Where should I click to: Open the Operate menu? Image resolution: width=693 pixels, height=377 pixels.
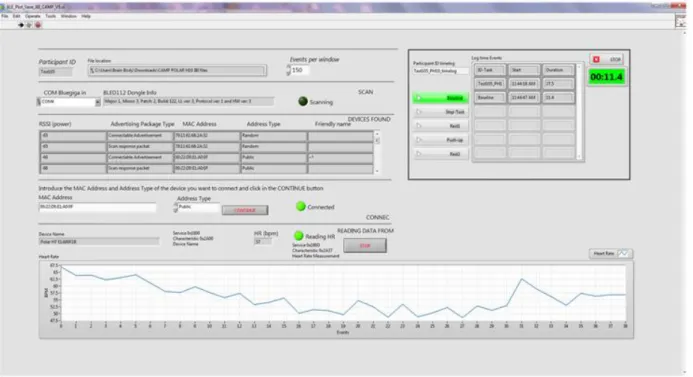pyautogui.click(x=33, y=16)
